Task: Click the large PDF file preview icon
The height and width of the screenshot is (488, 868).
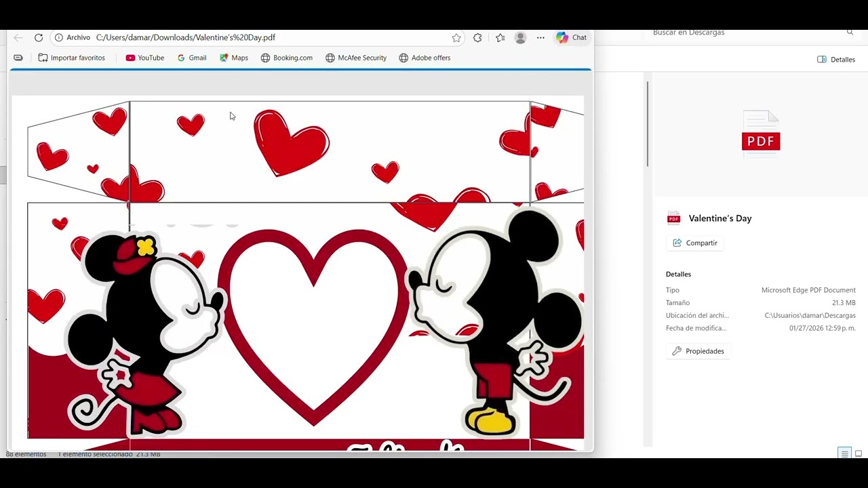Action: (x=761, y=135)
